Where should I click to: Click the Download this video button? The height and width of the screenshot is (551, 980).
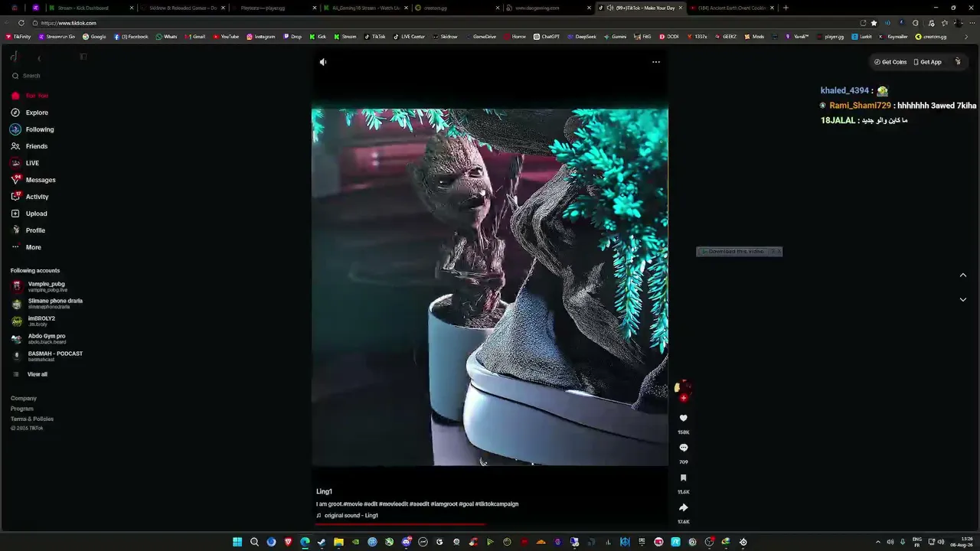tap(735, 252)
